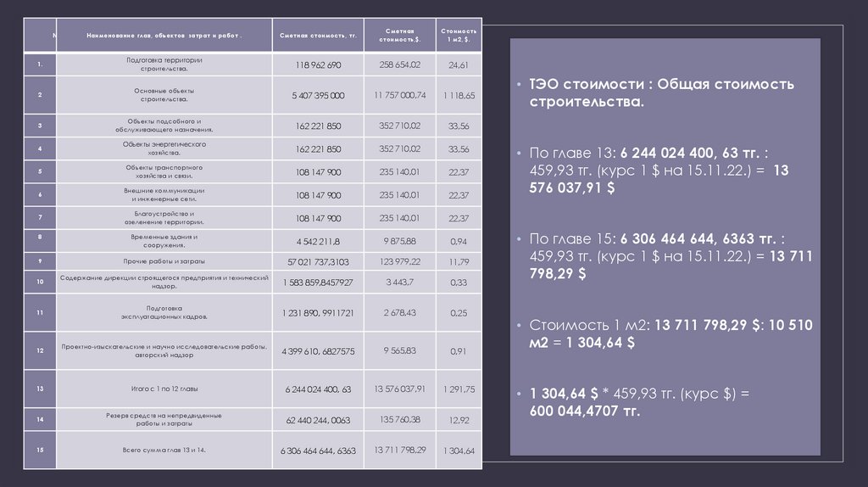The image size is (868, 487).
Task: Select 'Временные здания и сооружения' cell
Action: [164, 241]
